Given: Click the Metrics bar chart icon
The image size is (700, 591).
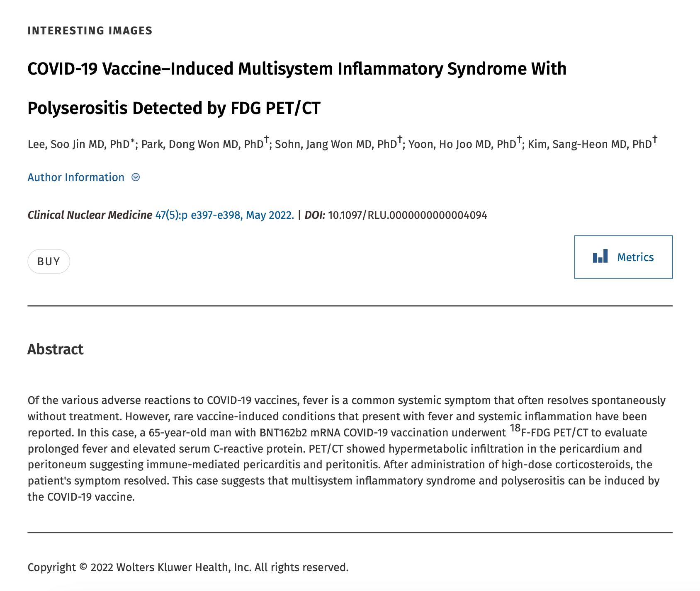Looking at the screenshot, I should coord(600,256).
